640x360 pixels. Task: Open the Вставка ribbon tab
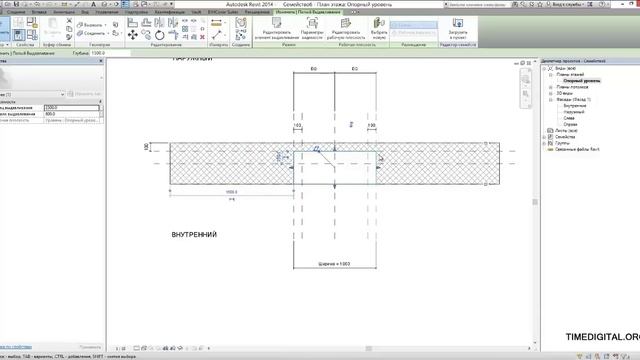[x=39, y=12]
